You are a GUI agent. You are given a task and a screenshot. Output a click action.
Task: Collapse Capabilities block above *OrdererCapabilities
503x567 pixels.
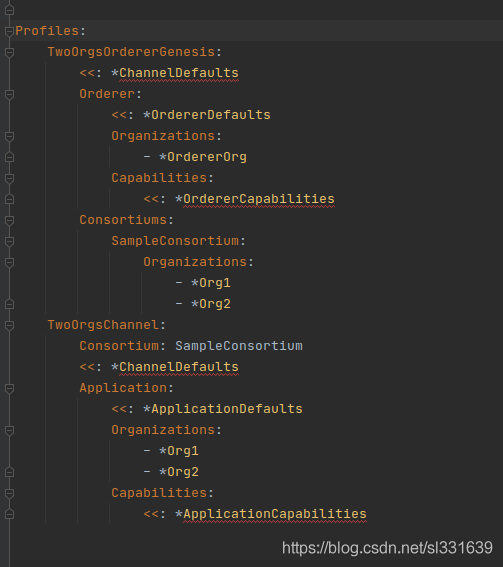9,178
